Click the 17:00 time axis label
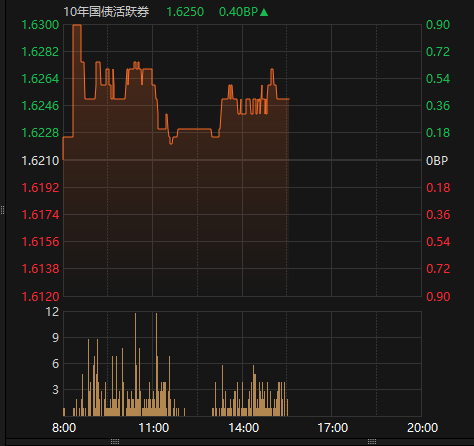474x446 pixels. pos(333,428)
